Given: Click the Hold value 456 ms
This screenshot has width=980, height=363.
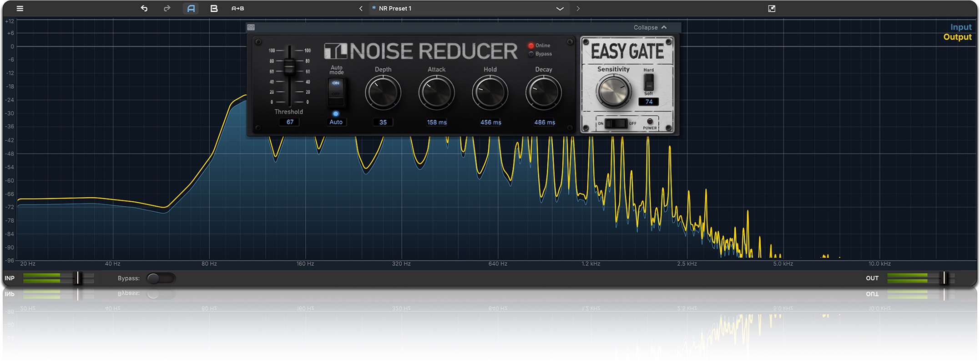Looking at the screenshot, I should 490,122.
